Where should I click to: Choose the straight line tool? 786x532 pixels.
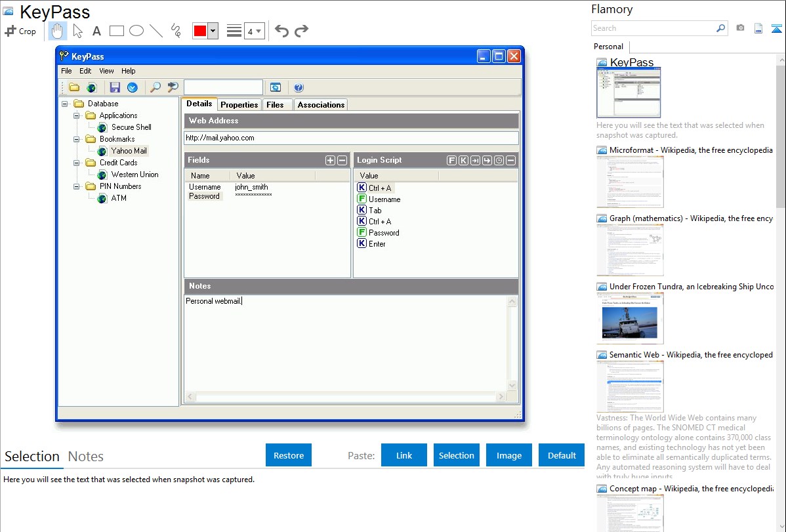(x=156, y=31)
